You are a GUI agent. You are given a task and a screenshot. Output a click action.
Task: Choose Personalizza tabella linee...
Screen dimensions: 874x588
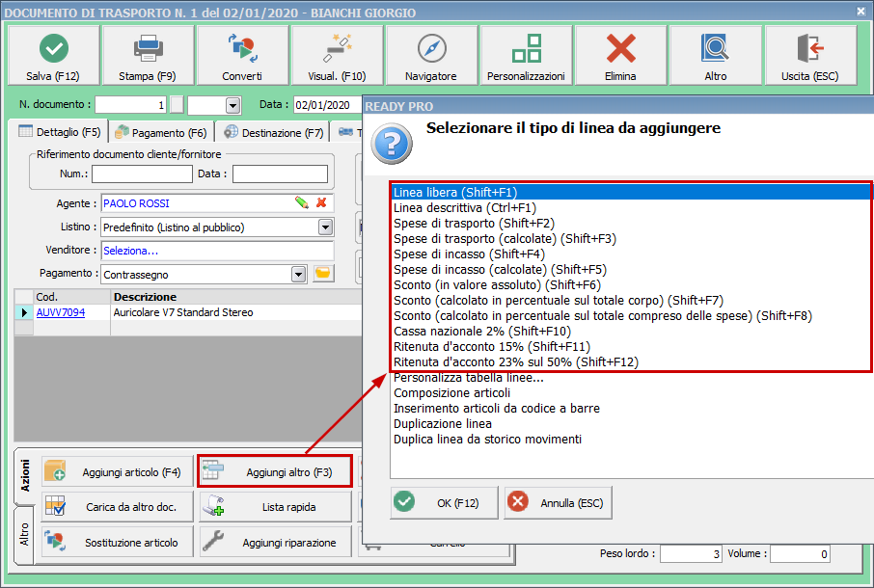pyautogui.click(x=632, y=378)
